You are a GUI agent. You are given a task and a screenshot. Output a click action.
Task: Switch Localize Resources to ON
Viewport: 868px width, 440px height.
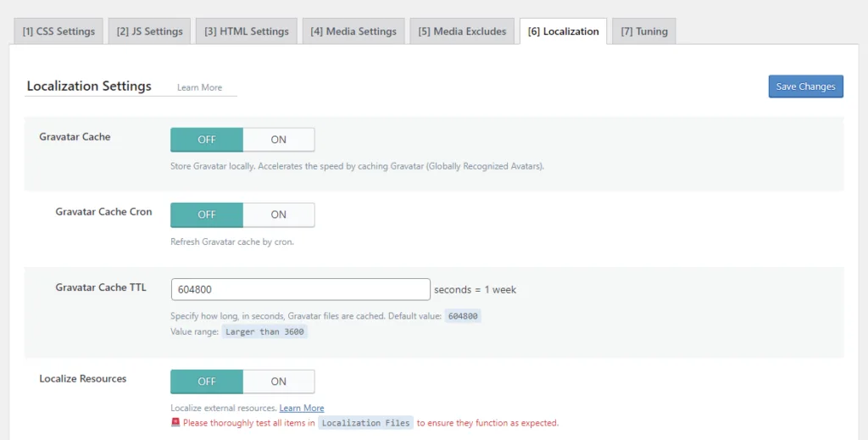pyautogui.click(x=279, y=382)
